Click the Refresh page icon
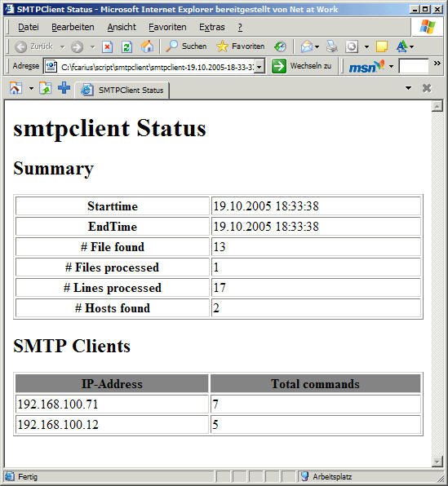 (126, 46)
